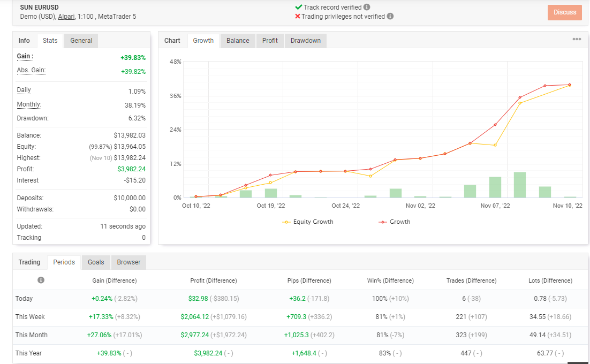
Task: Click This Week profit $2,064.12
Action: [194, 316]
